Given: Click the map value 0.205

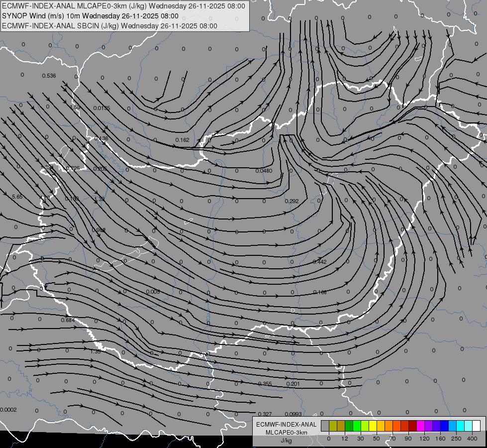Looking at the screenshot, I should (x=100, y=169).
